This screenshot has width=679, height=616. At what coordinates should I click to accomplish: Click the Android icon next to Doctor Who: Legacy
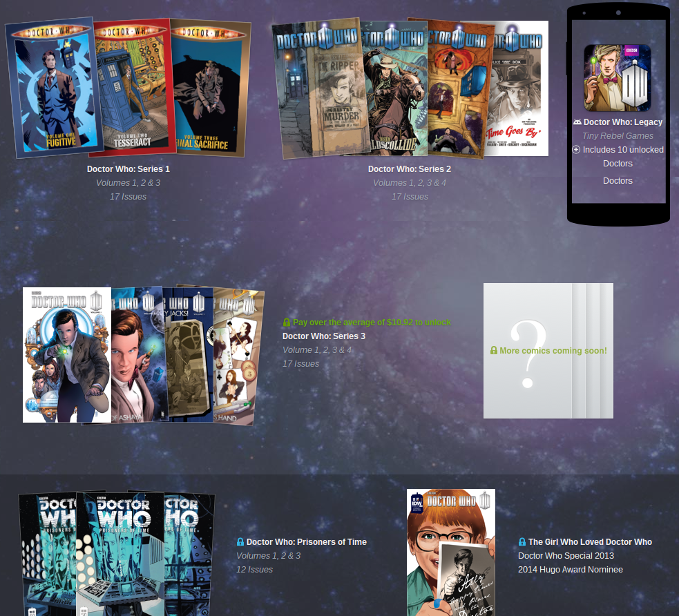tap(577, 122)
